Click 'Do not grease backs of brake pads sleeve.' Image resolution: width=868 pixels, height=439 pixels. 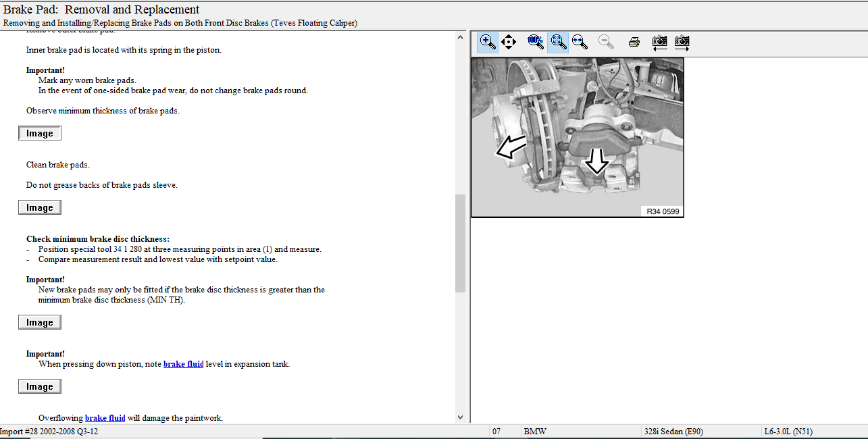pos(102,185)
